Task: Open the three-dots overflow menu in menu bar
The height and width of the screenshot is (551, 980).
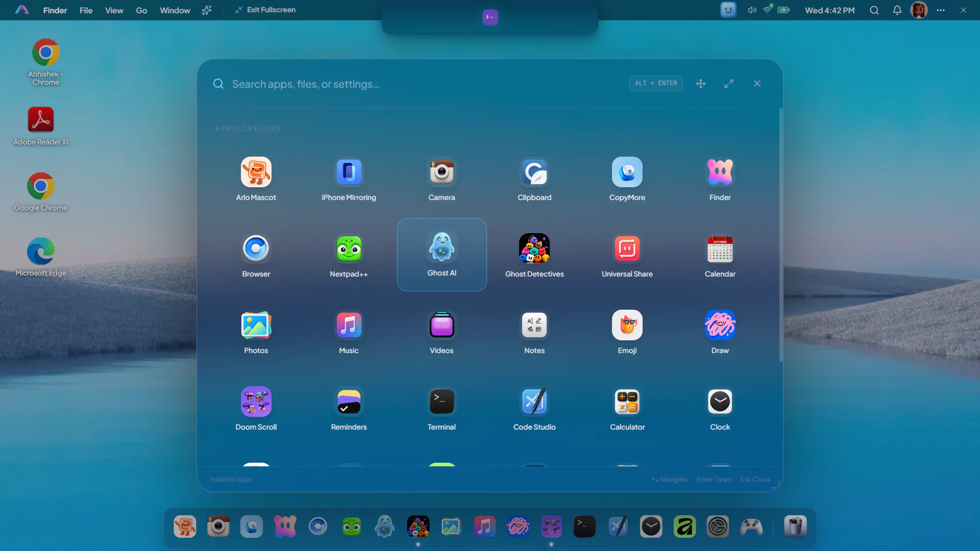Action: 941,10
